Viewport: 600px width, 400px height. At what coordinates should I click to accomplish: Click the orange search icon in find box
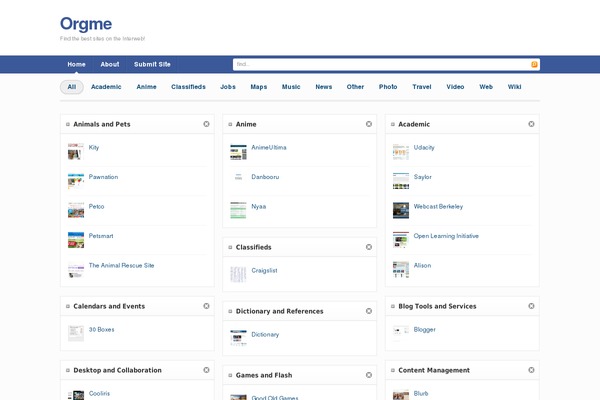(534, 64)
